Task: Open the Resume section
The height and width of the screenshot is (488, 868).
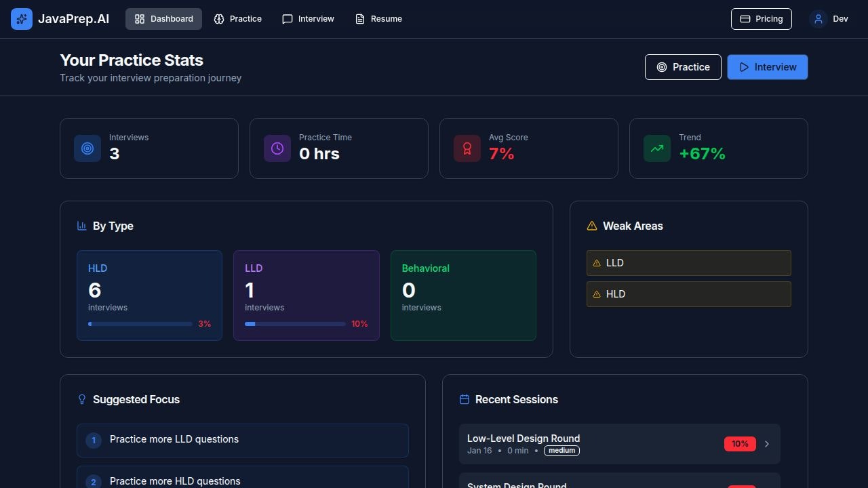Action: tap(378, 18)
